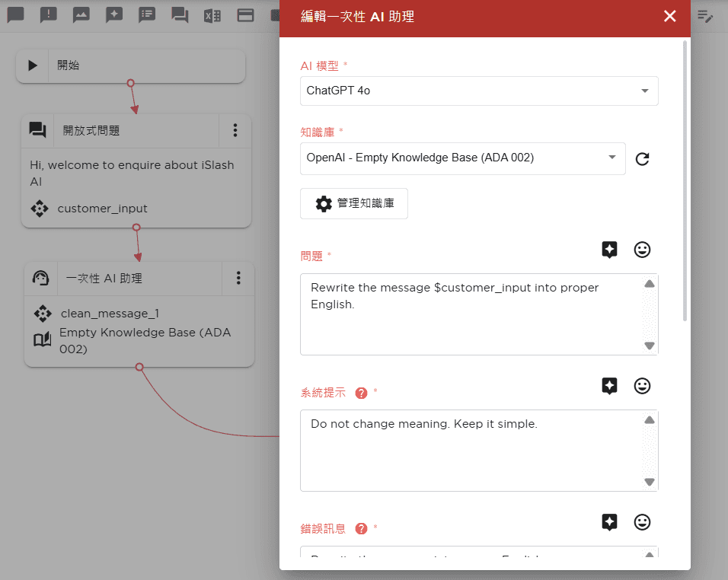This screenshot has width=728, height=580.
Task: Click the 'Hi, welcome to enquire' message text
Action: tap(132, 173)
